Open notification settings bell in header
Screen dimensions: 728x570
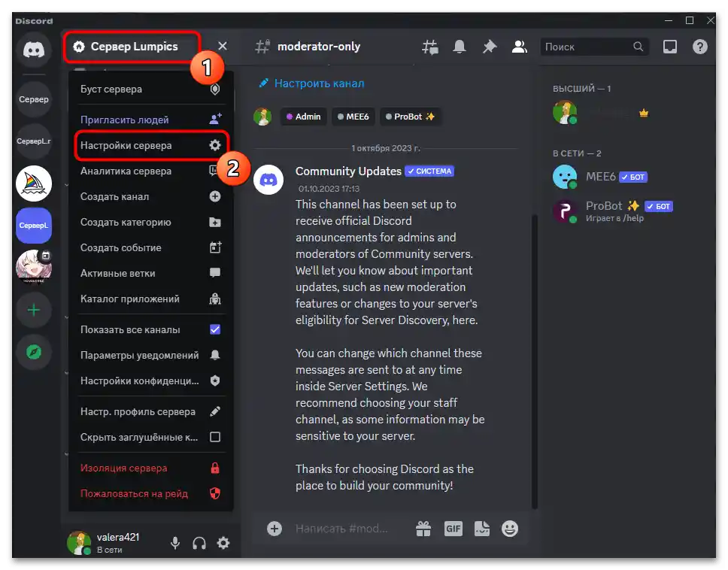click(x=460, y=47)
